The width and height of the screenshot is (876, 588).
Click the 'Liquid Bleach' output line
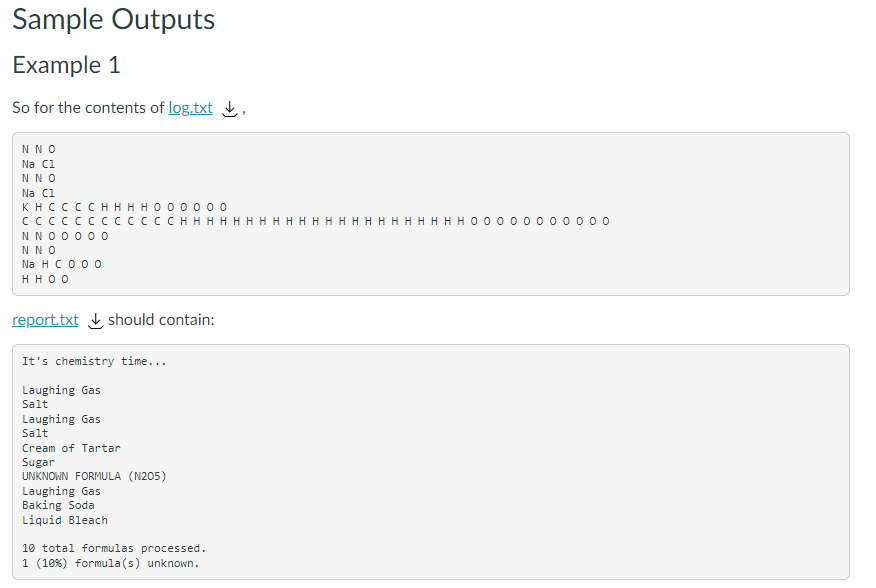(65, 520)
